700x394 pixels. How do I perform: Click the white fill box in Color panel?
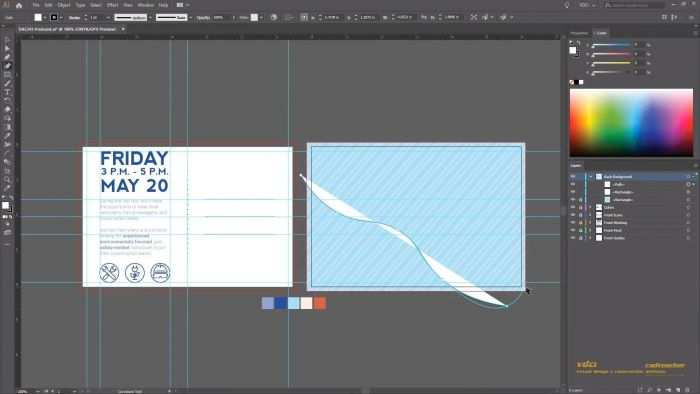(573, 50)
